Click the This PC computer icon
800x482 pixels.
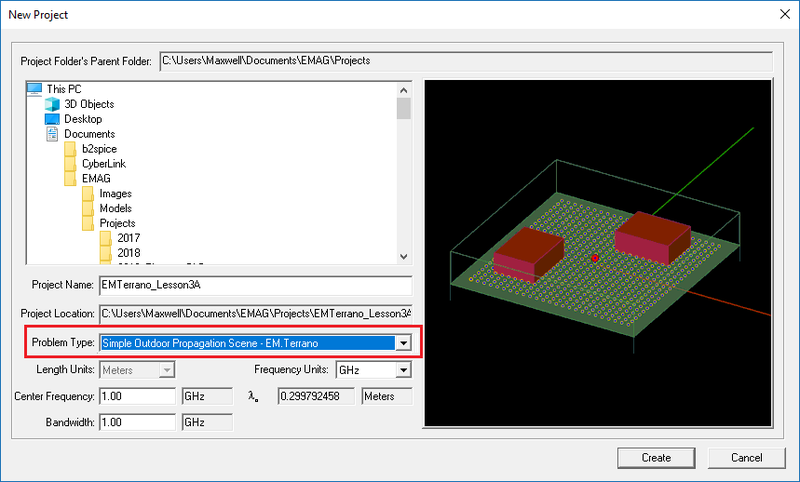(x=35, y=89)
